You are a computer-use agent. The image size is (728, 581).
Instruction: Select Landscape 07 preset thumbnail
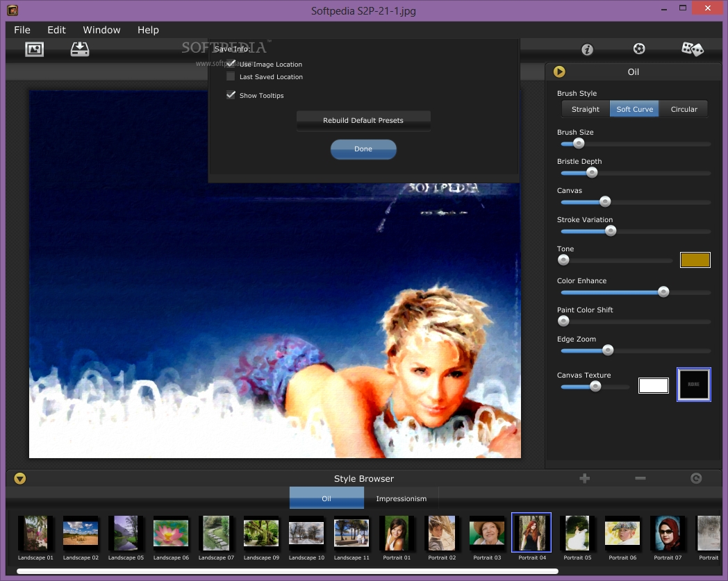tap(216, 533)
